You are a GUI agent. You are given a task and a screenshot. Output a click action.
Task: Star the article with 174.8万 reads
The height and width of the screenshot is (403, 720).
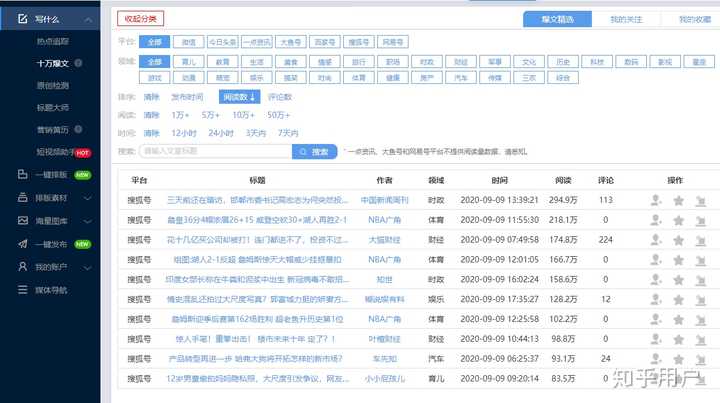(678, 240)
